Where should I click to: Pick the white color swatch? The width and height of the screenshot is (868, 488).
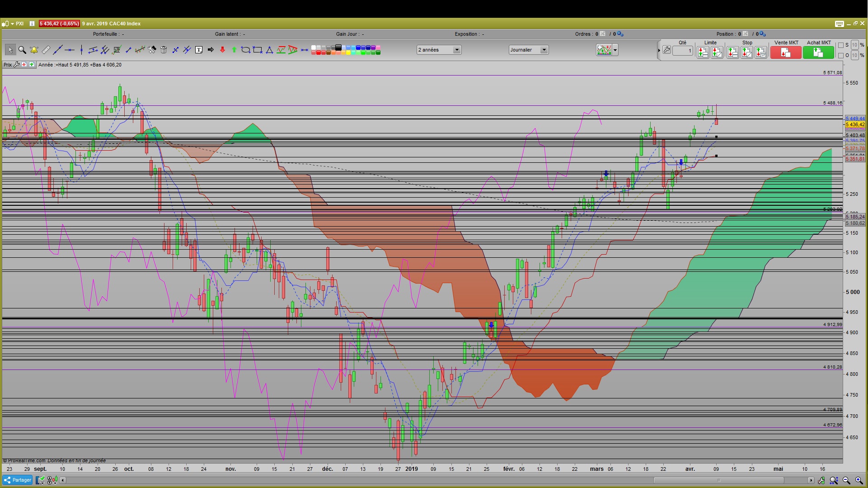[313, 47]
